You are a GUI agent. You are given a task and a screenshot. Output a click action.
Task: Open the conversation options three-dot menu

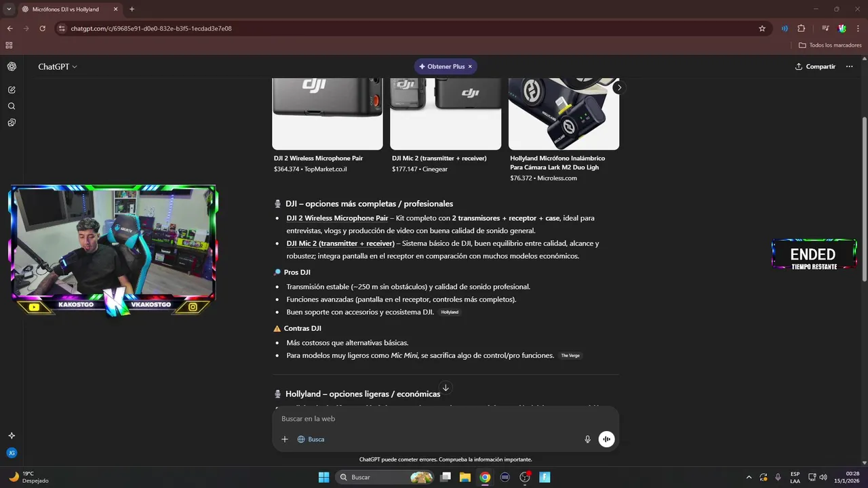849,66
